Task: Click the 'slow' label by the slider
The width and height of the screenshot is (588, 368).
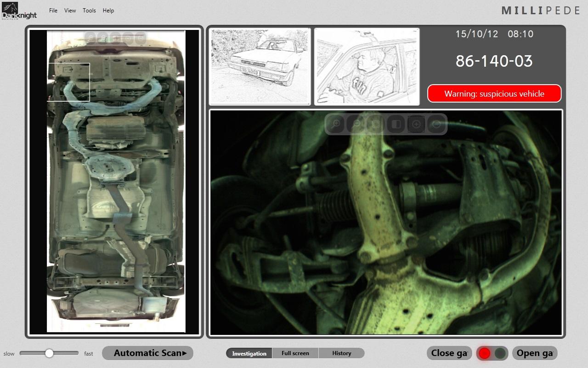Action: (9, 354)
